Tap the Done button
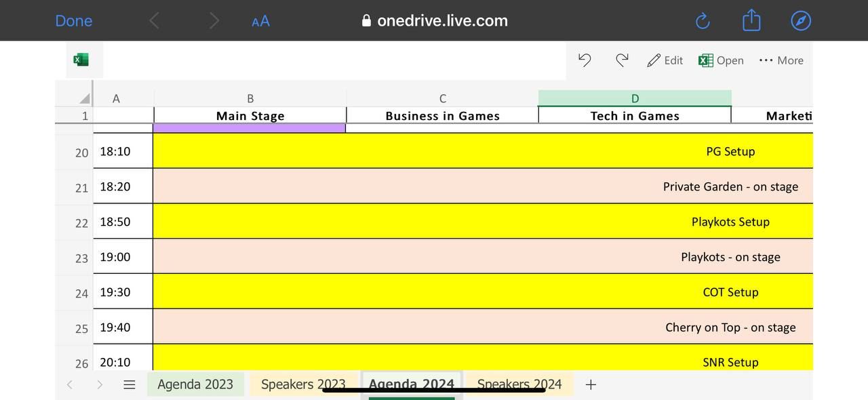Image resolution: width=868 pixels, height=400 pixels. tap(73, 21)
